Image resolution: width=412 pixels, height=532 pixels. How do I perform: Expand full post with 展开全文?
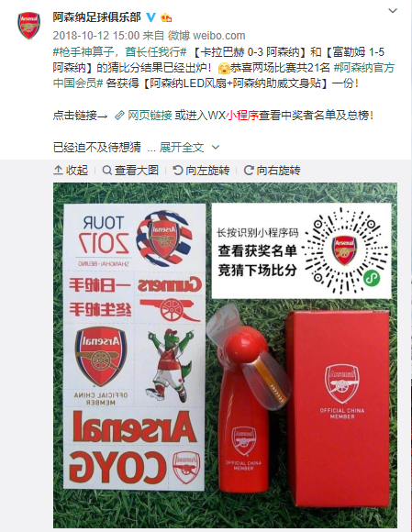(x=182, y=148)
